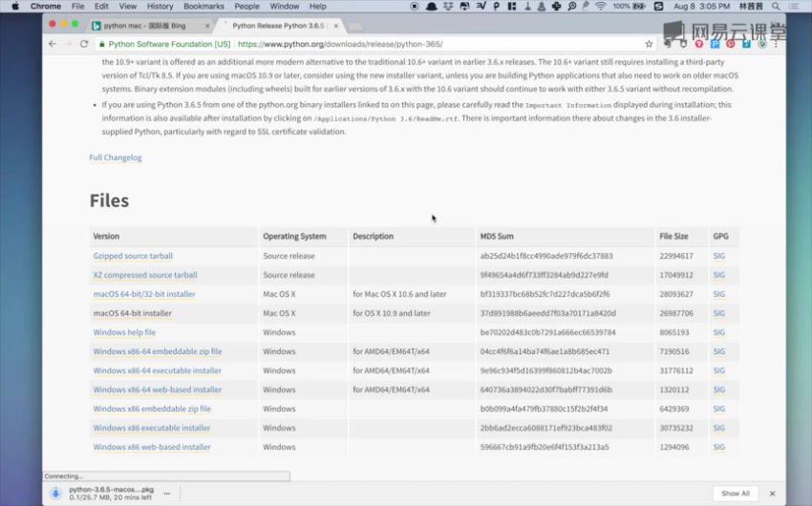812x506 pixels.
Task: Open SIG link for Gzipped source tarball
Action: coord(718,256)
